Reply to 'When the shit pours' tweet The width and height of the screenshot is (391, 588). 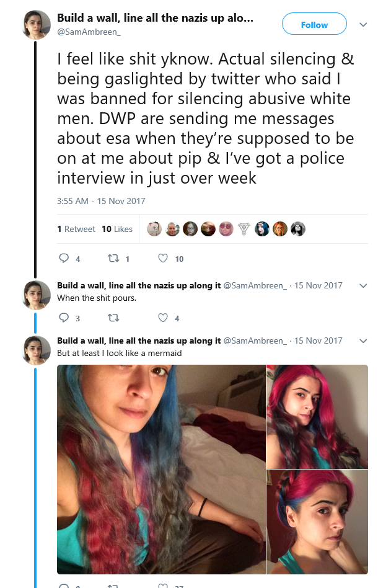[64, 318]
